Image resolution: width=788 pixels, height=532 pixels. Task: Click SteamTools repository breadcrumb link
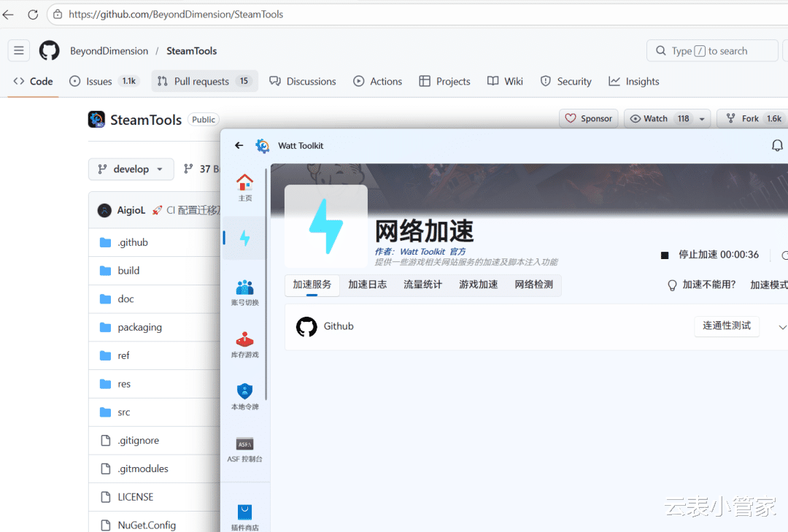click(191, 51)
